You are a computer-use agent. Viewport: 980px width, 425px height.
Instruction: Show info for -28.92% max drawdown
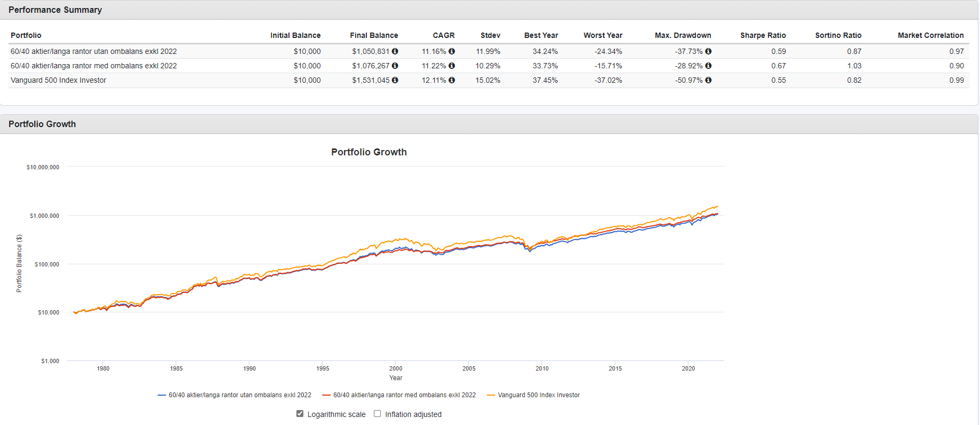tap(708, 66)
